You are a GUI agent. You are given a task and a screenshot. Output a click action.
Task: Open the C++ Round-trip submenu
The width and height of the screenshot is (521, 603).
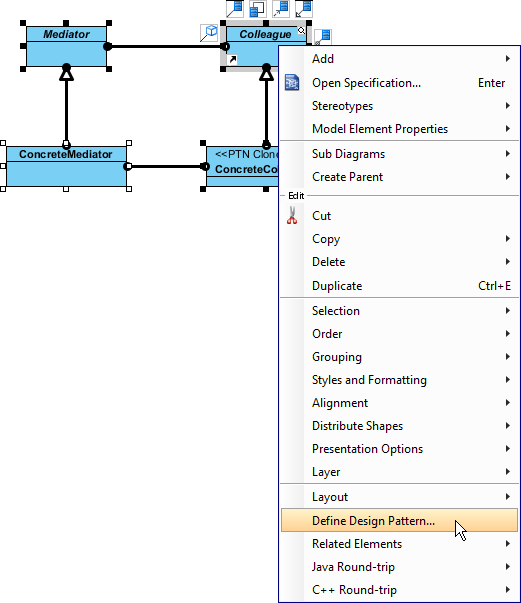pyautogui.click(x=399, y=590)
